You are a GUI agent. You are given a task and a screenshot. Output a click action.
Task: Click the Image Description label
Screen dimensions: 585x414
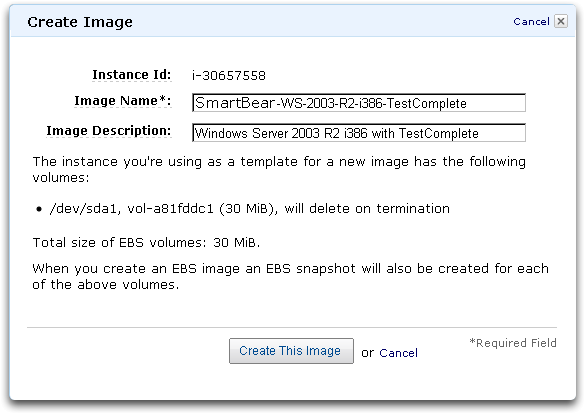click(x=109, y=131)
